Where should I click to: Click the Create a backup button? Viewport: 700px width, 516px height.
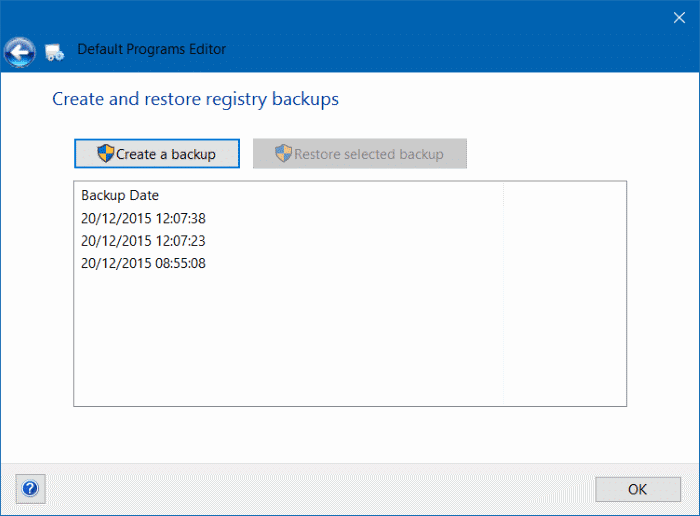(x=157, y=154)
